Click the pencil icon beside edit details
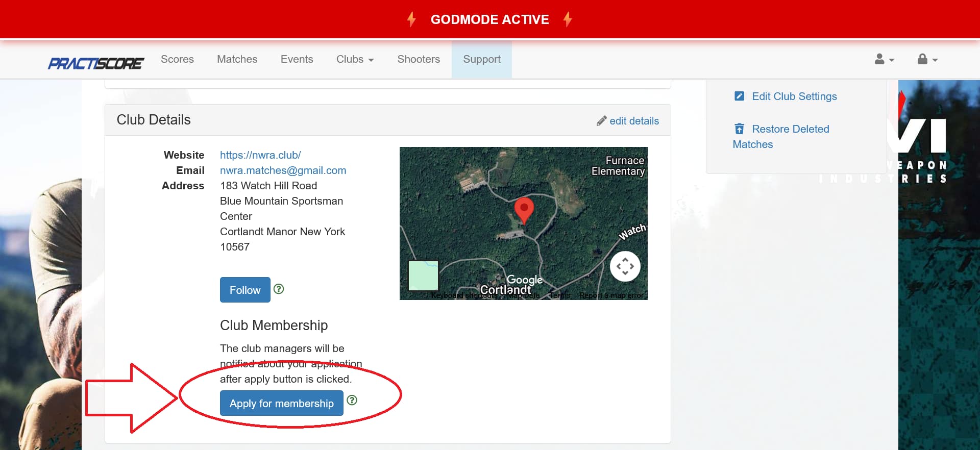This screenshot has height=450, width=980. tap(602, 121)
